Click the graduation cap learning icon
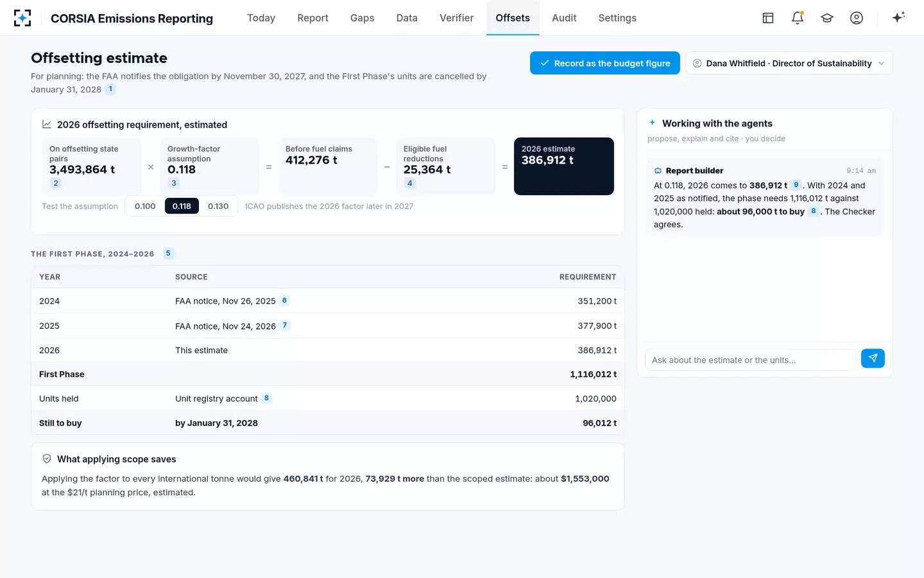The image size is (924, 578). (827, 18)
